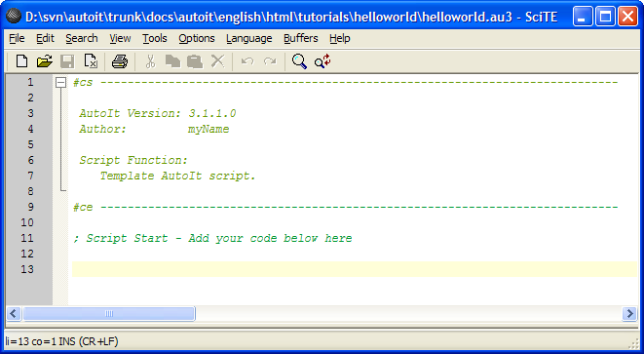
Task: Click line number 1 in margin
Action: [x=30, y=82]
